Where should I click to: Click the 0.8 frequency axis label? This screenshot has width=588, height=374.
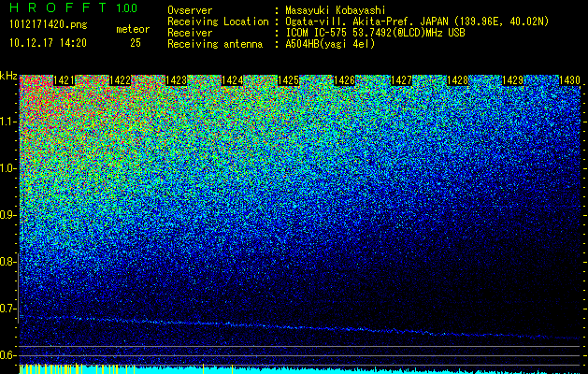7,262
